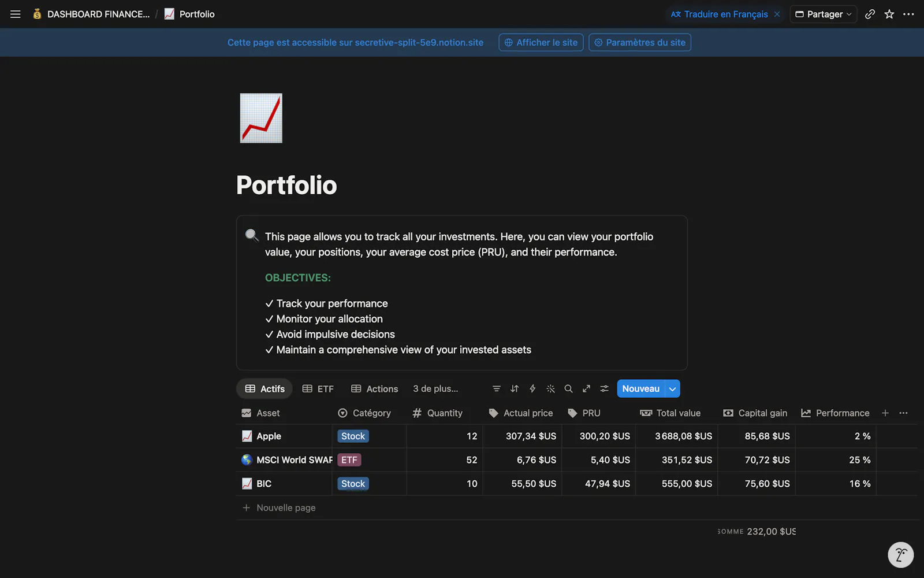Select total value cell 3 688,08 $US
The image size is (924, 578).
[676, 436]
